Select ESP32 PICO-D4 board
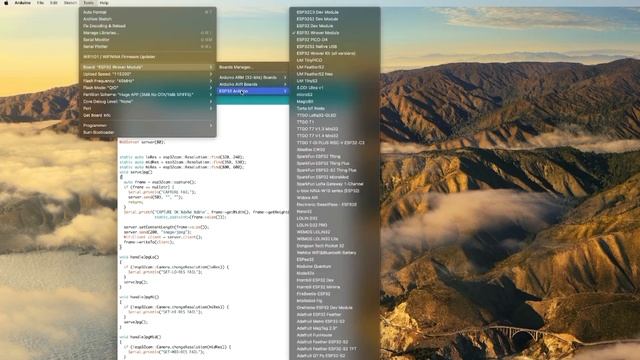Image resolution: width=640 pixels, height=360 pixels. [335, 40]
